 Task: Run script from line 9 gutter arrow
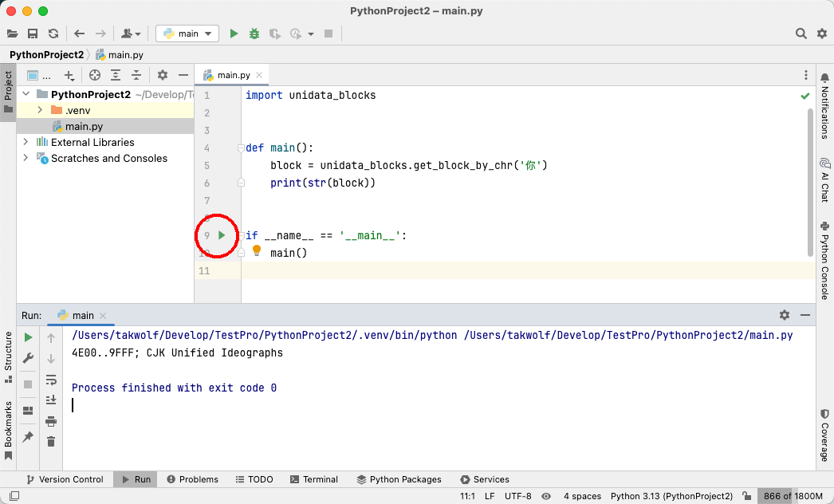click(x=222, y=235)
